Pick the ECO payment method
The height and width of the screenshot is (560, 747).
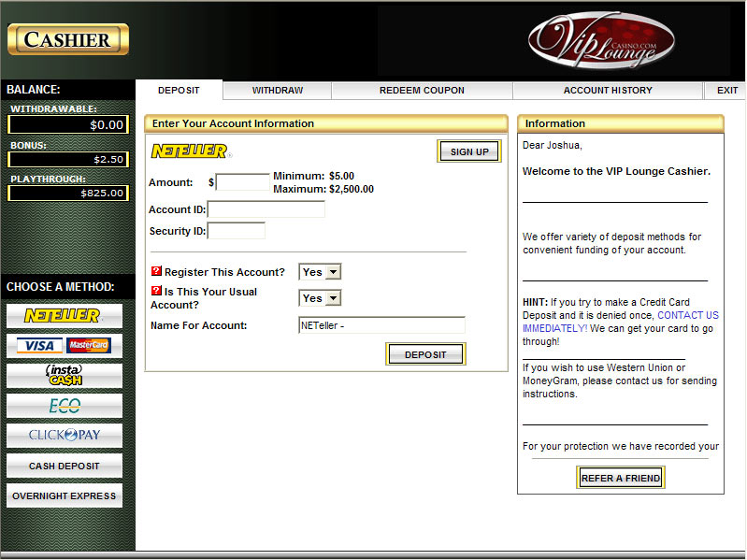click(64, 406)
